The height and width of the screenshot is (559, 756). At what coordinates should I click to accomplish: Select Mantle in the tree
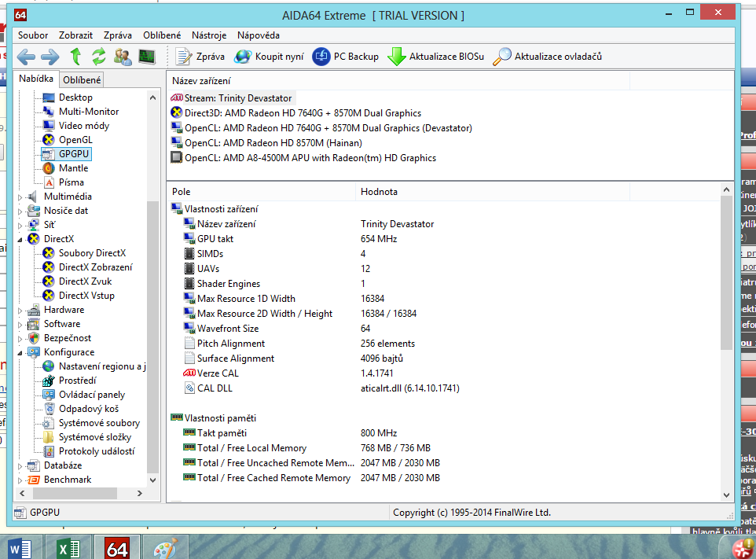pyautogui.click(x=73, y=168)
